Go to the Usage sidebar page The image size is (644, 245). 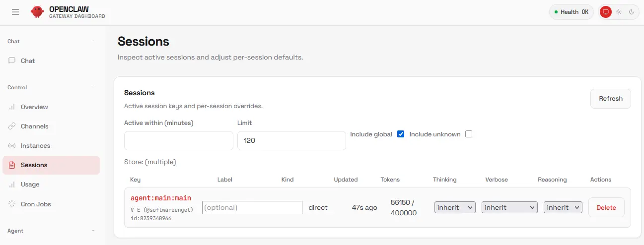(30, 184)
